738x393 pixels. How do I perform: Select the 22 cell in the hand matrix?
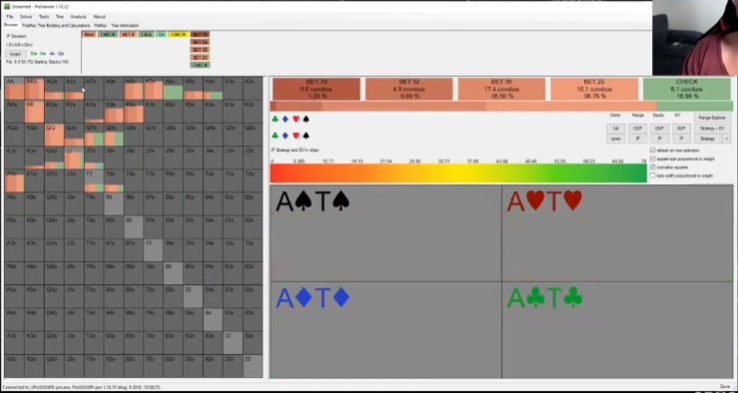click(253, 366)
